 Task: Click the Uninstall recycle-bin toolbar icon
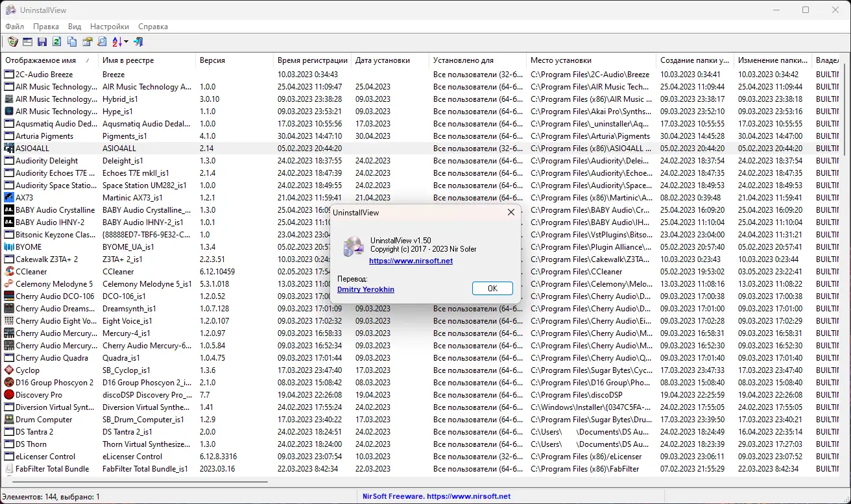(12, 42)
